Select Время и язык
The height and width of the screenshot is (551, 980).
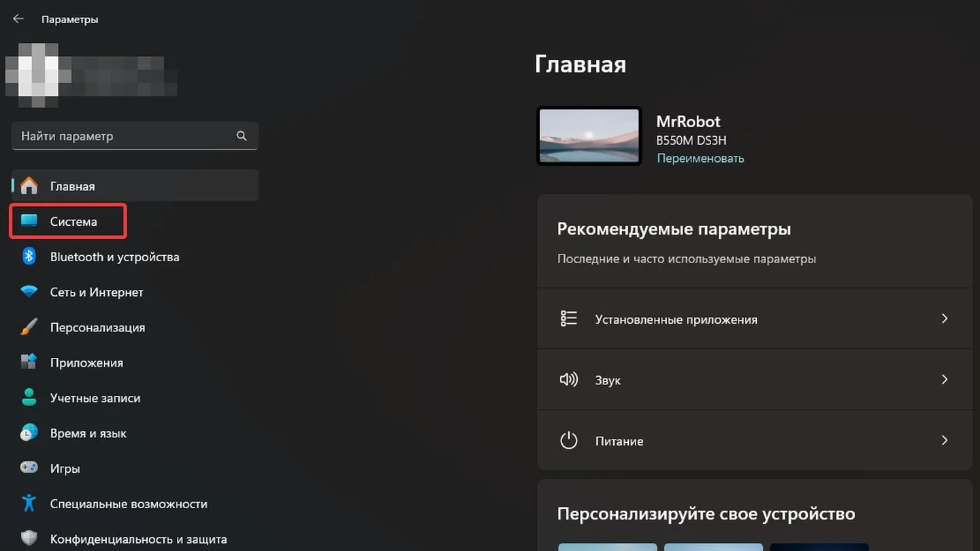88,434
